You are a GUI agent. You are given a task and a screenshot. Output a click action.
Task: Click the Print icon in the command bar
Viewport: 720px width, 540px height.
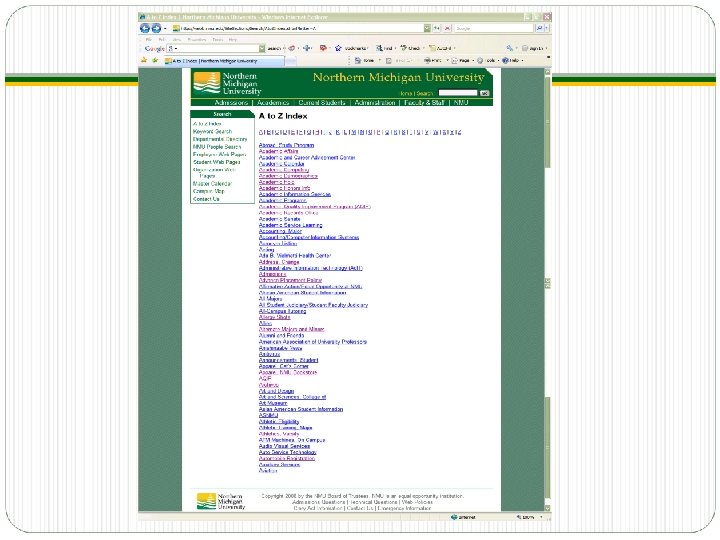(x=427, y=60)
